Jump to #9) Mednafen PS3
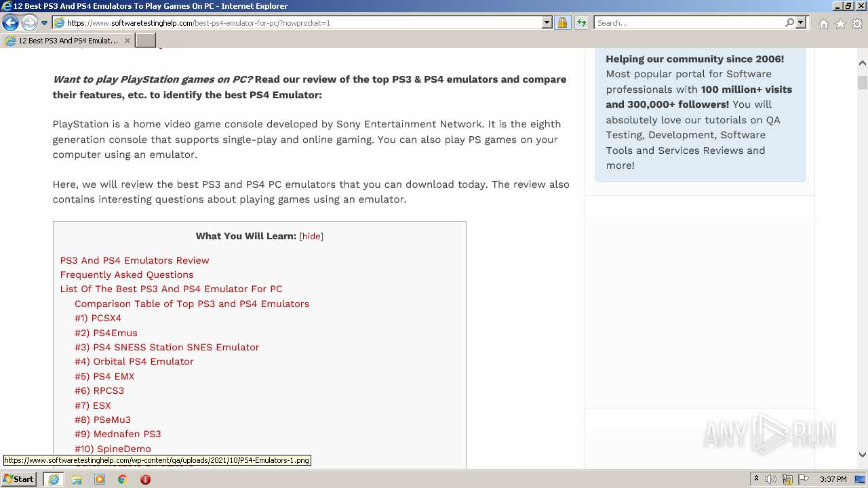 (x=117, y=434)
